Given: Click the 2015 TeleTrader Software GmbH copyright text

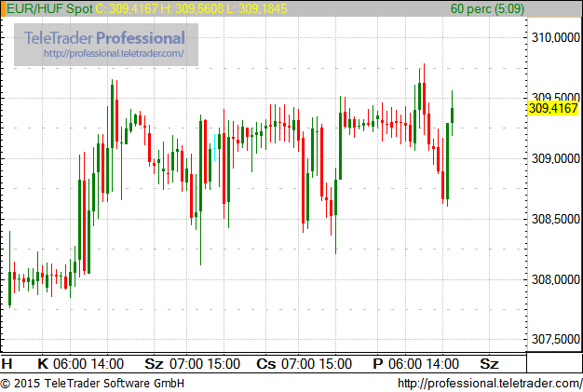Looking at the screenshot, I should click(92, 383).
